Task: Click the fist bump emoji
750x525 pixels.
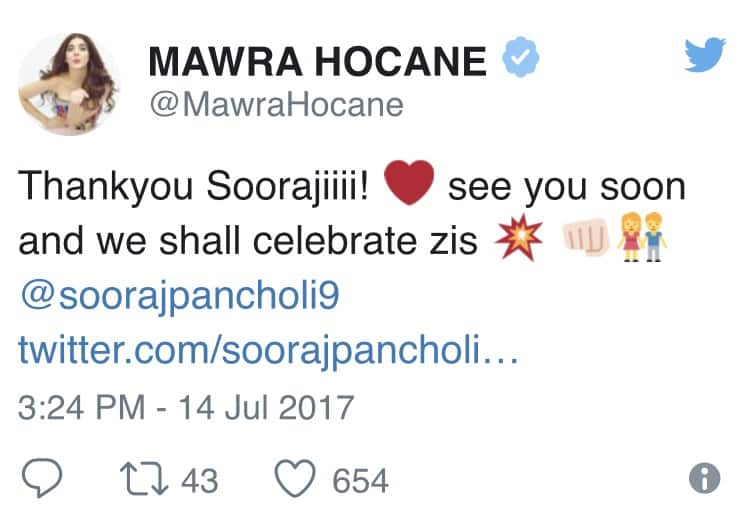Action: point(585,236)
